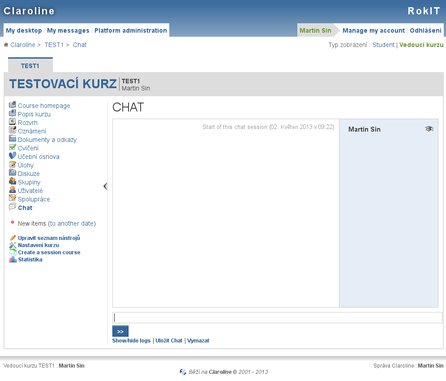Open the Diskuze link
446x381 pixels.
click(29, 174)
